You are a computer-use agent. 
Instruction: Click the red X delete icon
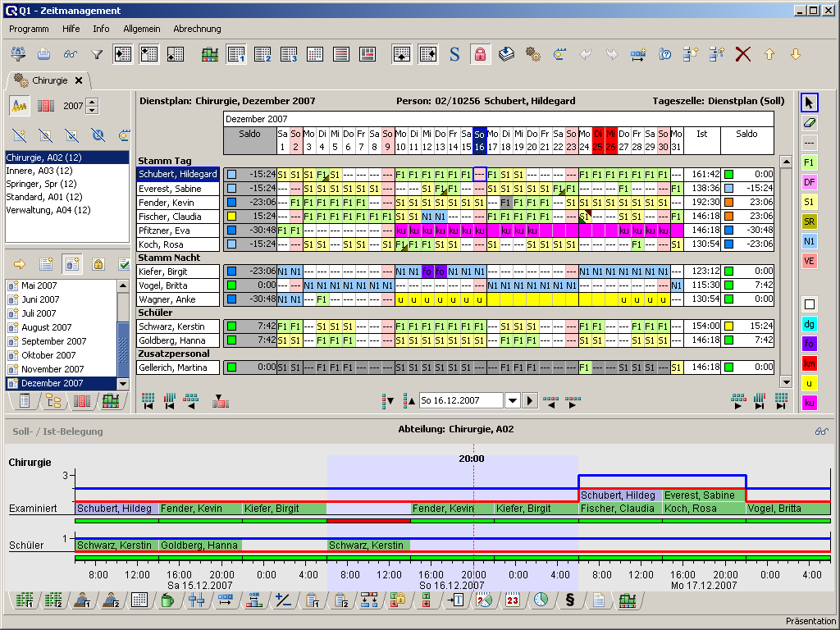pos(743,54)
